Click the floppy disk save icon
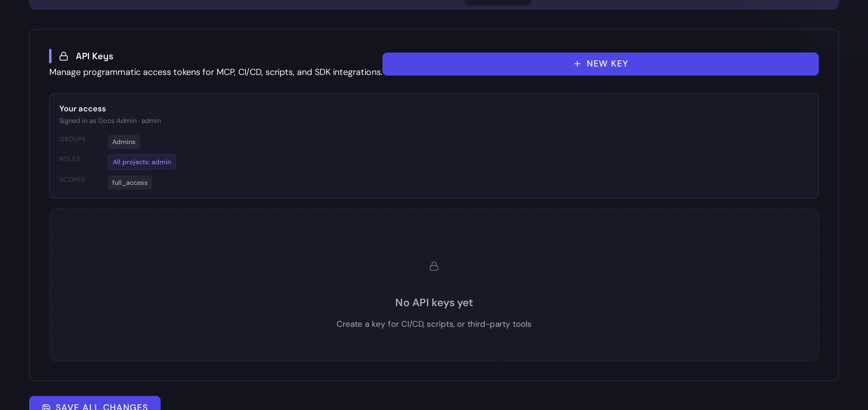 tap(47, 407)
